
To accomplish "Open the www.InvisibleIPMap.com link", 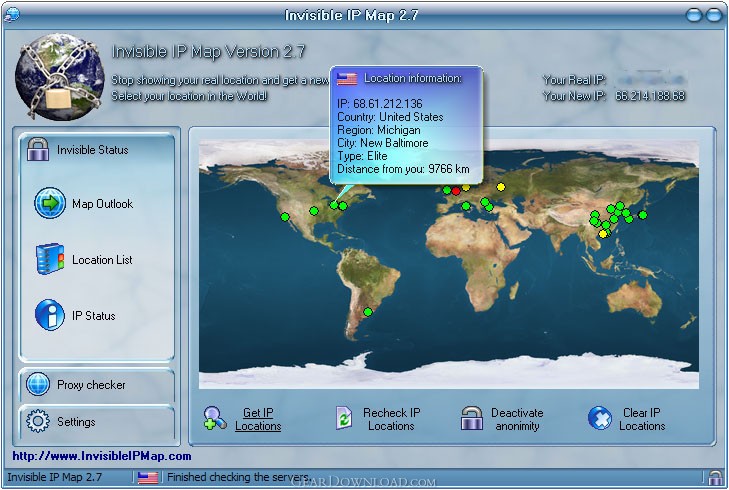I will (102, 456).
